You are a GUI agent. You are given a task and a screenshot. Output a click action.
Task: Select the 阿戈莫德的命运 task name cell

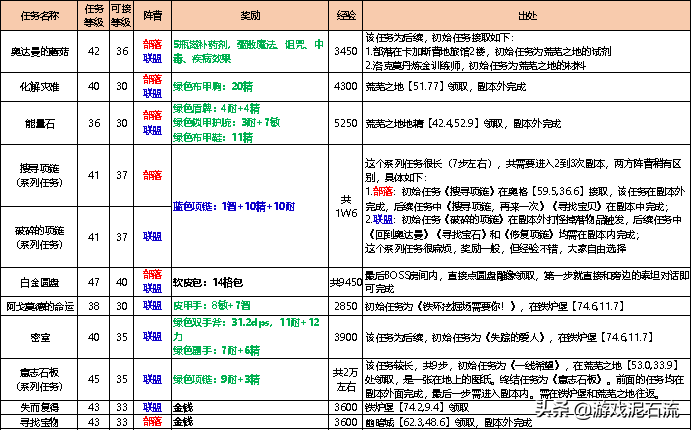coord(39,306)
